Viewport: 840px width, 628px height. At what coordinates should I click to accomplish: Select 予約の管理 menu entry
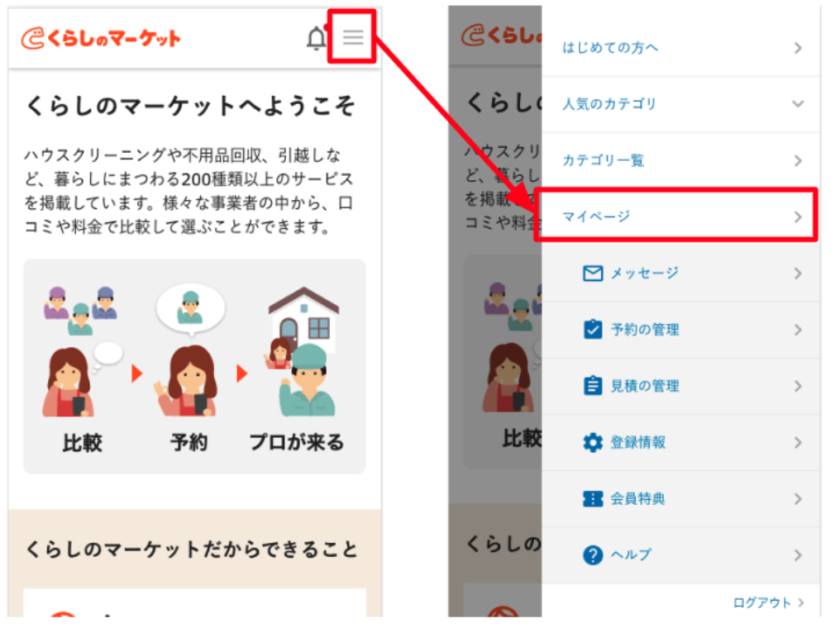(x=681, y=330)
